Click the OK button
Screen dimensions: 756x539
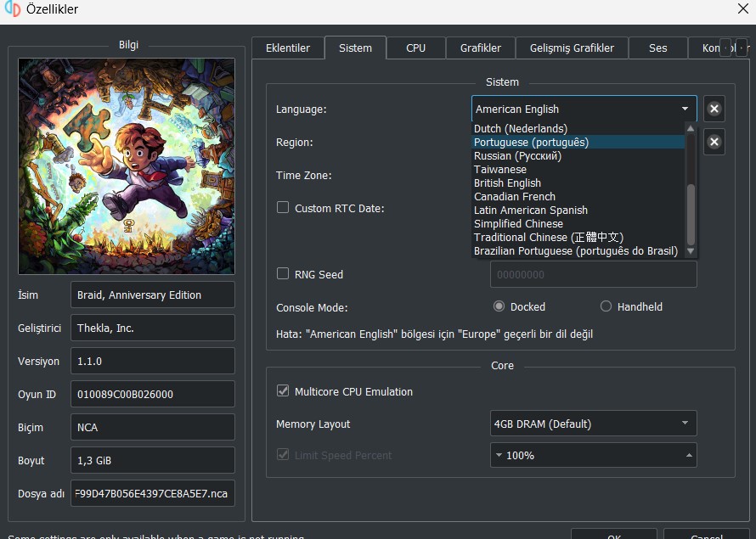pyautogui.click(x=613, y=535)
